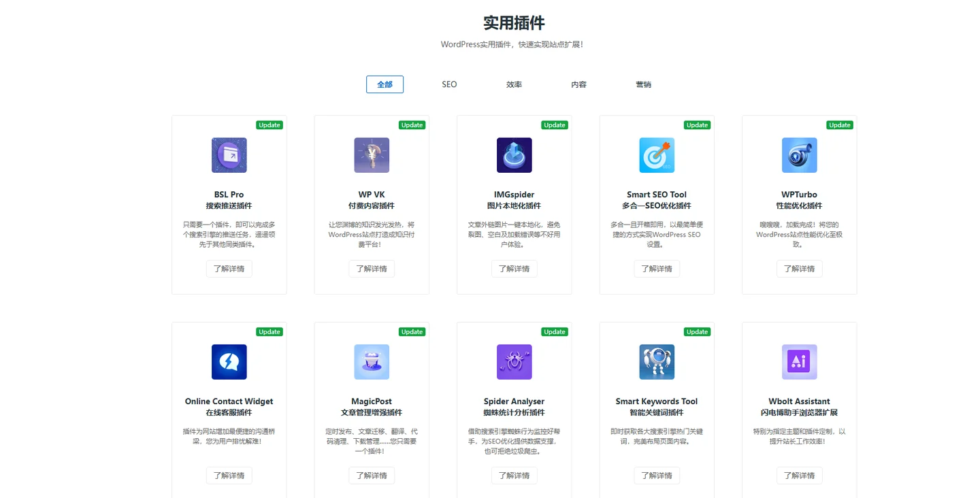
Task: Switch to the SEO filter tab
Action: [449, 84]
